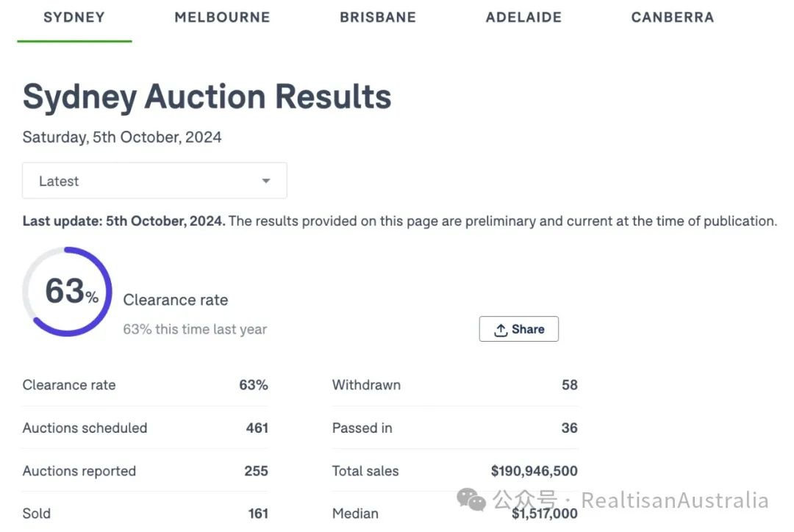The image size is (794, 532).
Task: Expand the Latest date dropdown
Action: 154,181
